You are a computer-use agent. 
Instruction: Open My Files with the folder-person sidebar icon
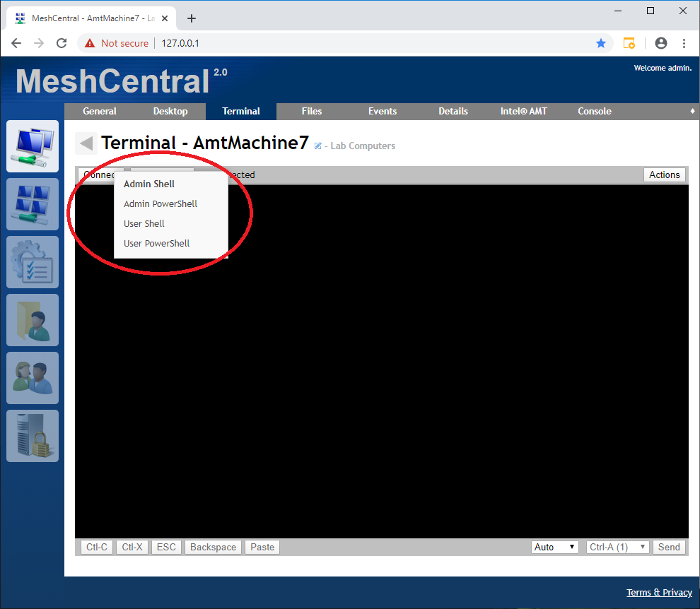pos(33,320)
